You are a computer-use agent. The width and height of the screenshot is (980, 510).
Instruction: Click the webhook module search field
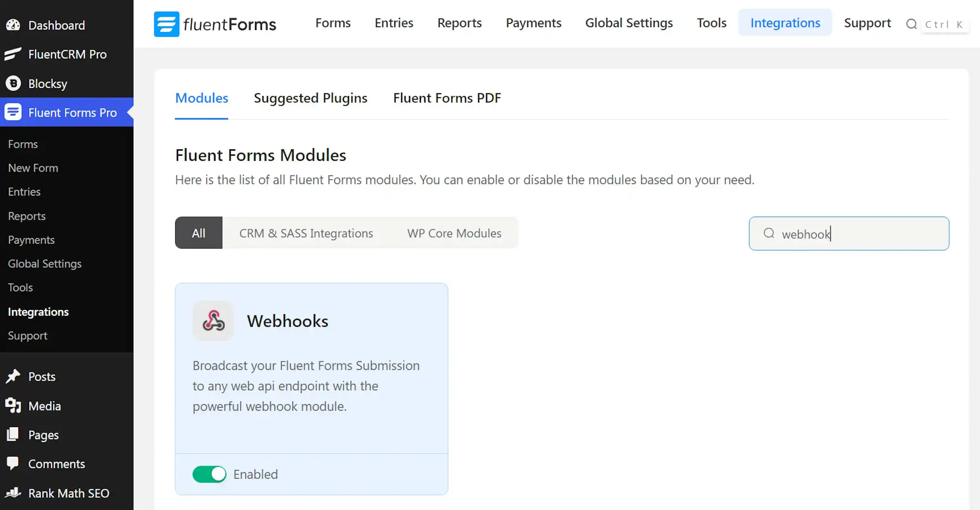849,233
